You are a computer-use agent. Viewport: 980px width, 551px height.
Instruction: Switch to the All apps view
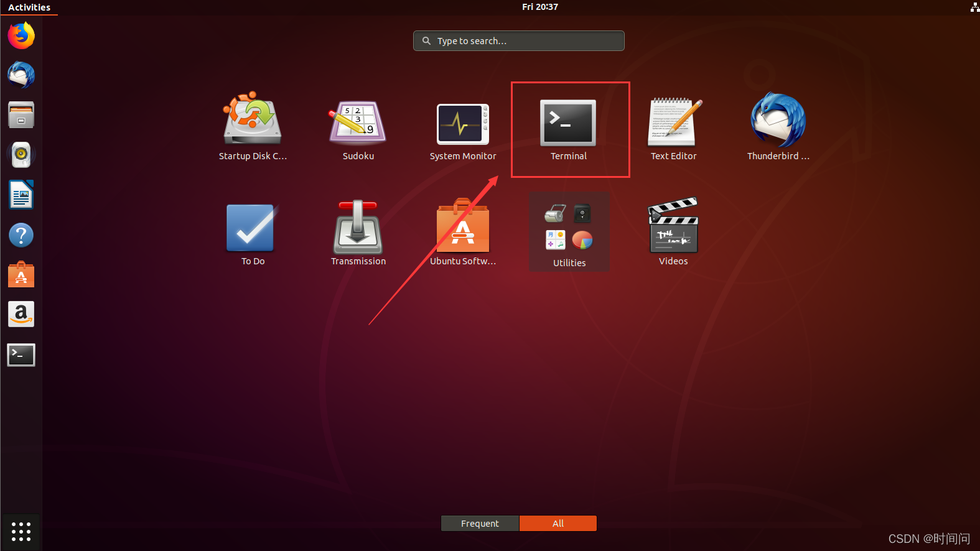(x=558, y=524)
